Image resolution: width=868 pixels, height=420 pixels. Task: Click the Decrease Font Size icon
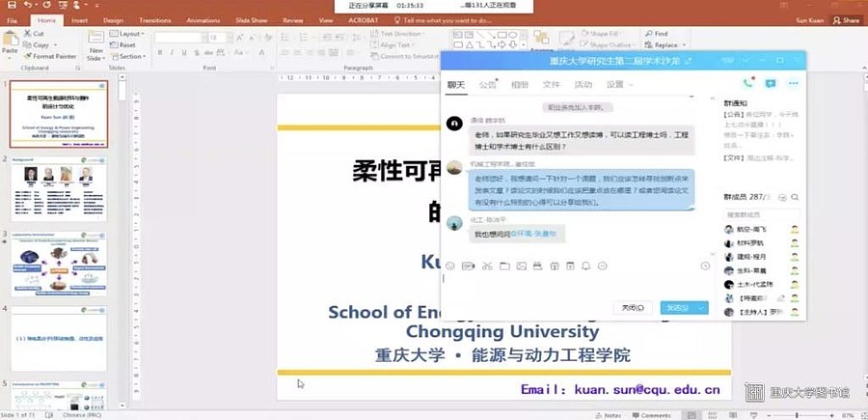coord(252,38)
